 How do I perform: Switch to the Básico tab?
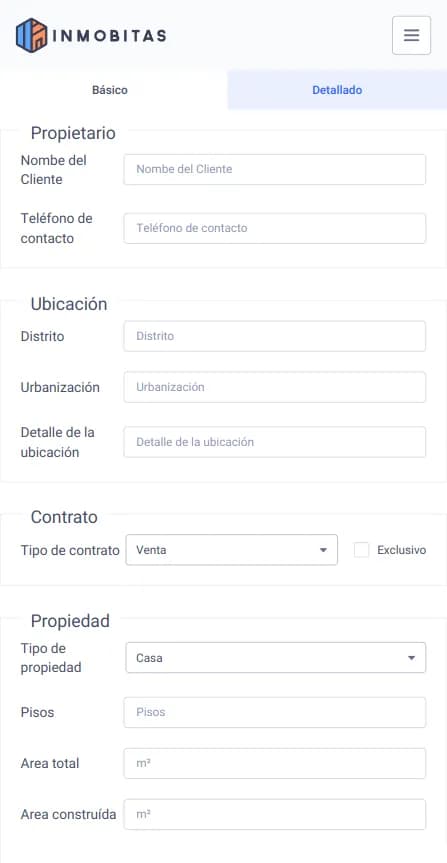tap(110, 90)
